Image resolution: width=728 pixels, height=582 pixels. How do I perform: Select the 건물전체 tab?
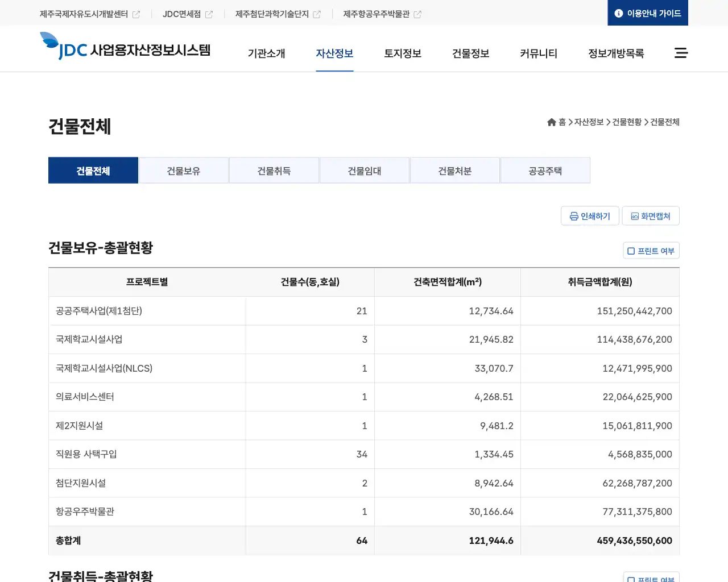[x=93, y=171]
